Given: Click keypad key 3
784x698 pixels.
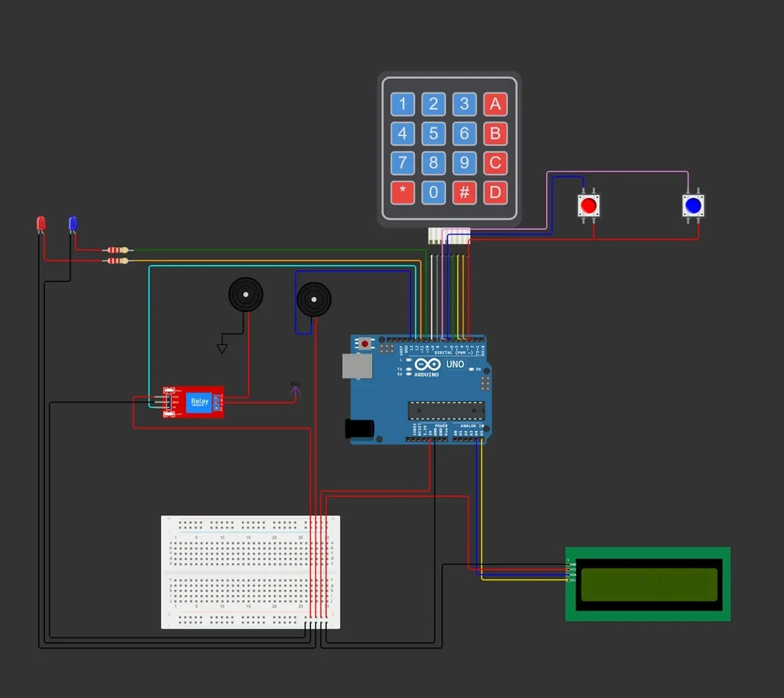Looking at the screenshot, I should pyautogui.click(x=465, y=104).
